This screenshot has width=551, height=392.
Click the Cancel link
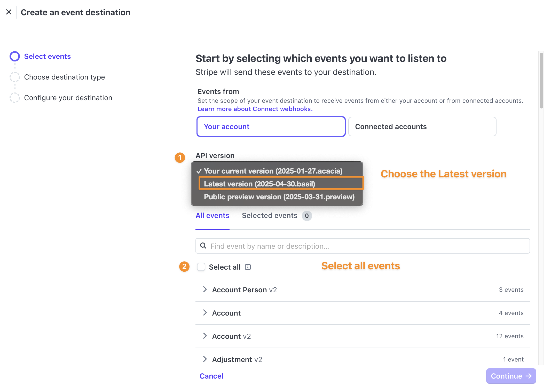[211, 376]
